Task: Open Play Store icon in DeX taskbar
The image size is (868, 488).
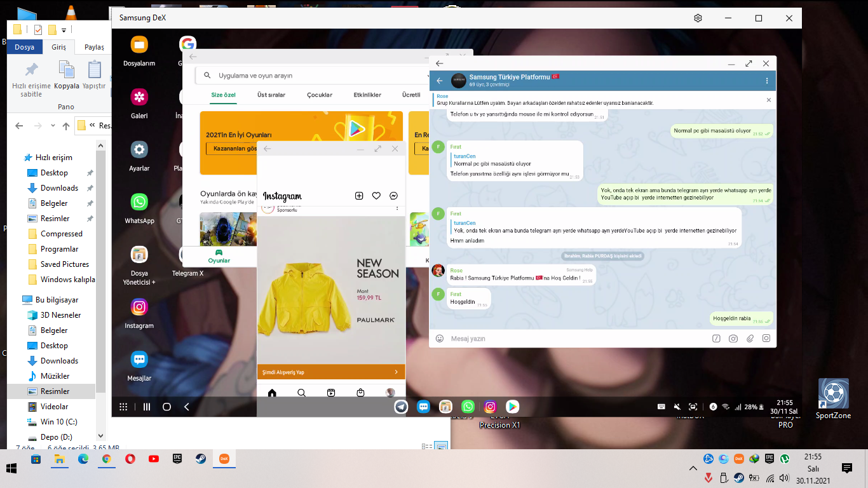Action: (x=512, y=407)
